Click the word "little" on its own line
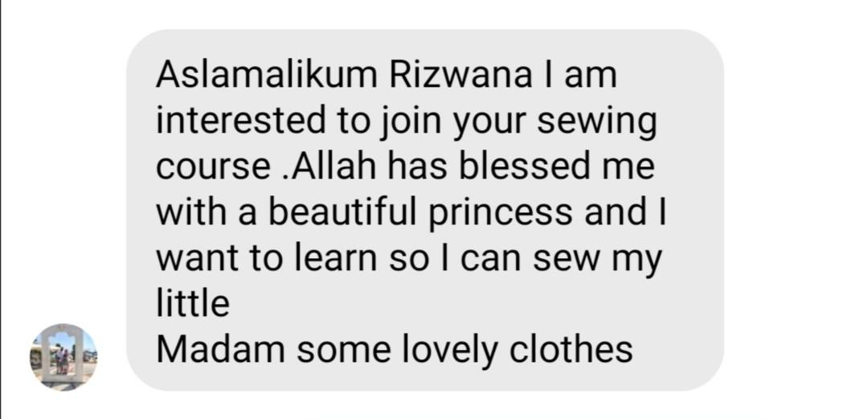The height and width of the screenshot is (419, 868). (193, 305)
